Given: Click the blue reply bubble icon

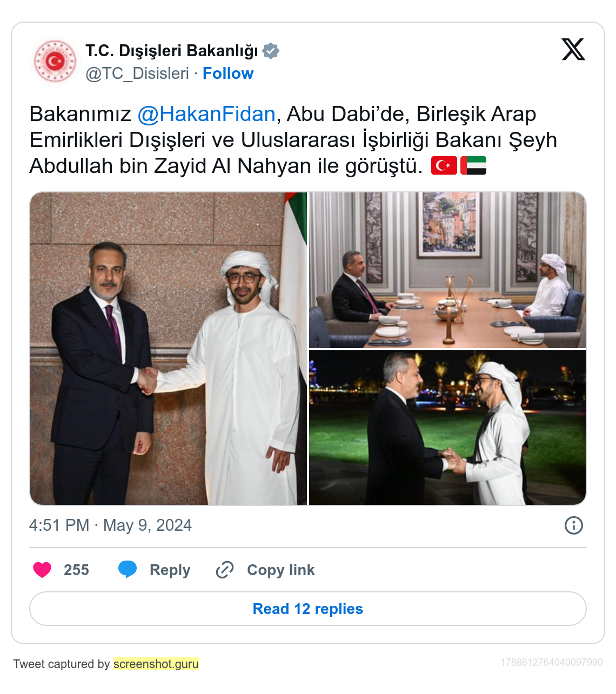Looking at the screenshot, I should click(128, 570).
